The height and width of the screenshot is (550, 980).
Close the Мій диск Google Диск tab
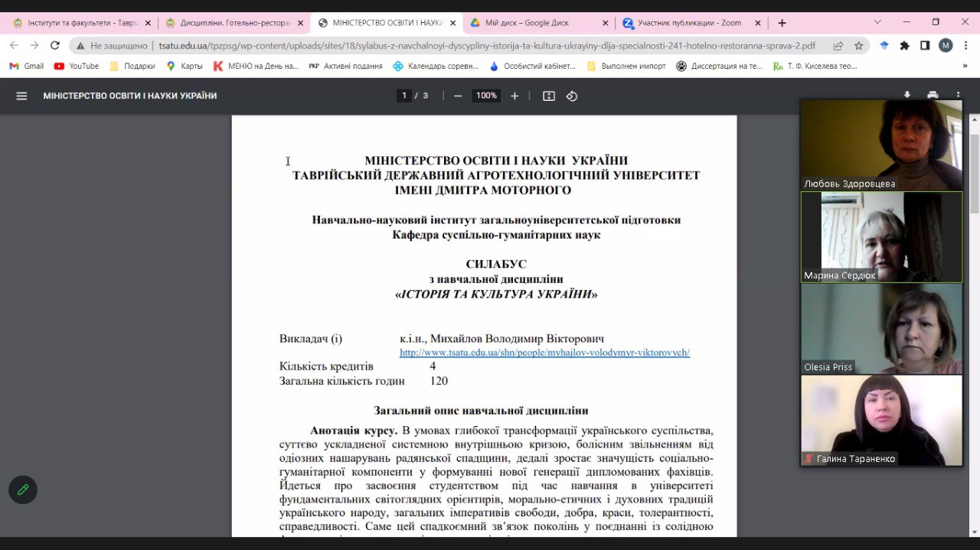coord(606,23)
